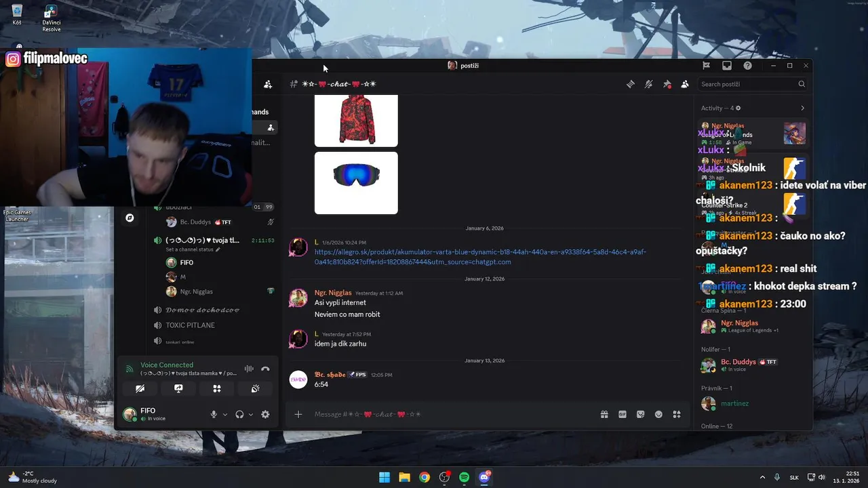Open the weather widget in taskbar

point(33,477)
